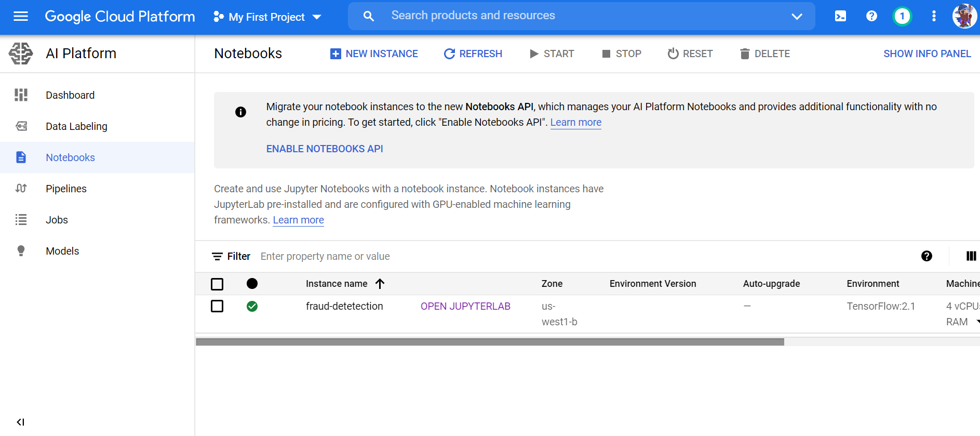
Task: Click ENABLE NOTEBOOKS API
Action: point(325,149)
